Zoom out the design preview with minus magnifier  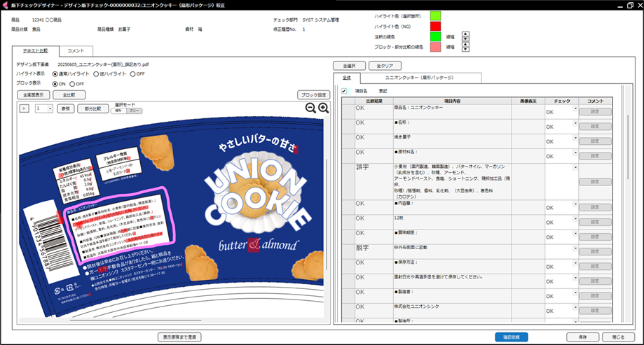pos(310,108)
